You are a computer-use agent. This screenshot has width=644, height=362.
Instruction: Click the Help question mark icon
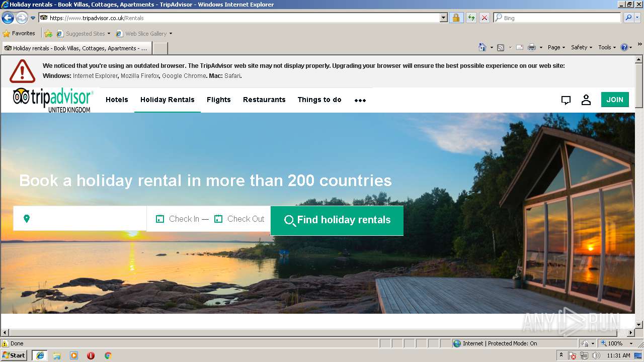tap(624, 47)
